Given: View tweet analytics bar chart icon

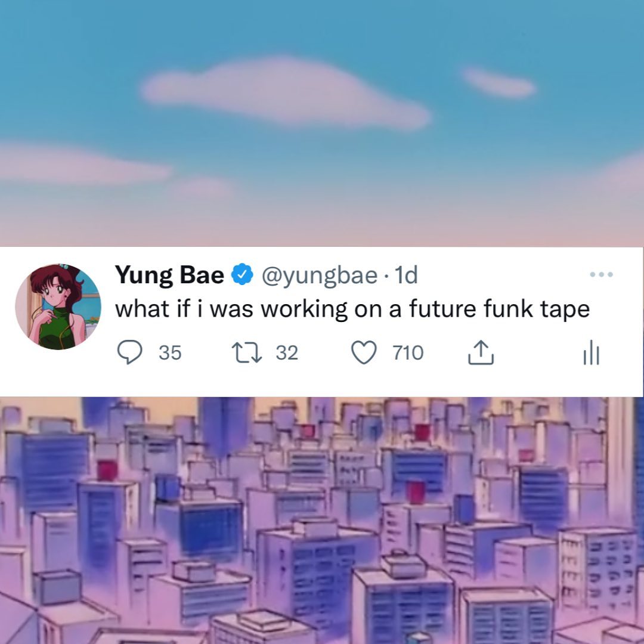Looking at the screenshot, I should [x=592, y=352].
